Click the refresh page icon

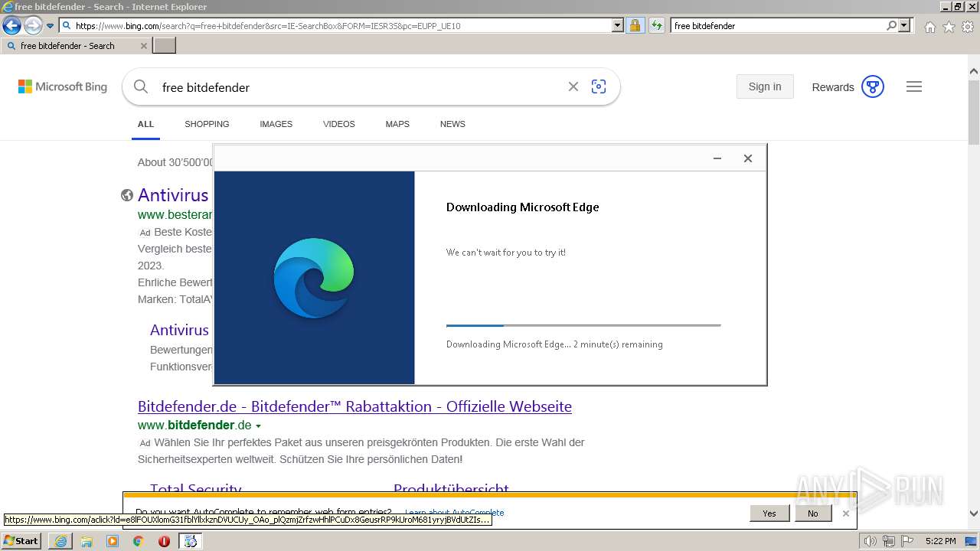(656, 25)
